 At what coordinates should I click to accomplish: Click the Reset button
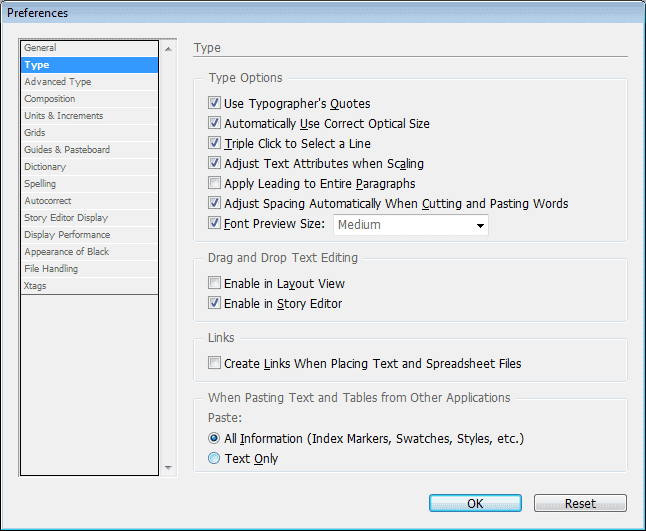point(580,503)
